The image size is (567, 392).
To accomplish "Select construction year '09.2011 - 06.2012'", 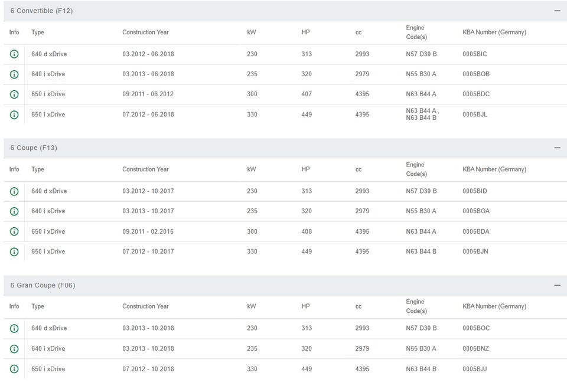I will tap(148, 94).
